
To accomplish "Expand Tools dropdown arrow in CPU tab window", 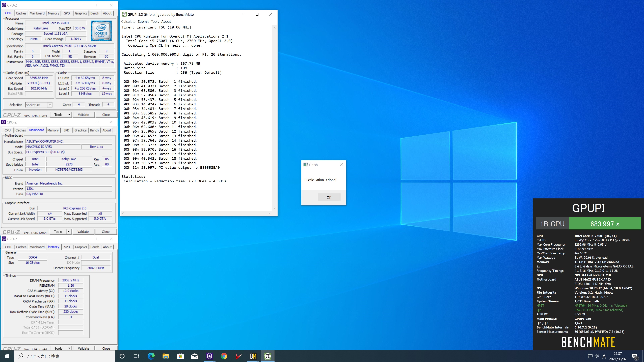I will (x=69, y=115).
